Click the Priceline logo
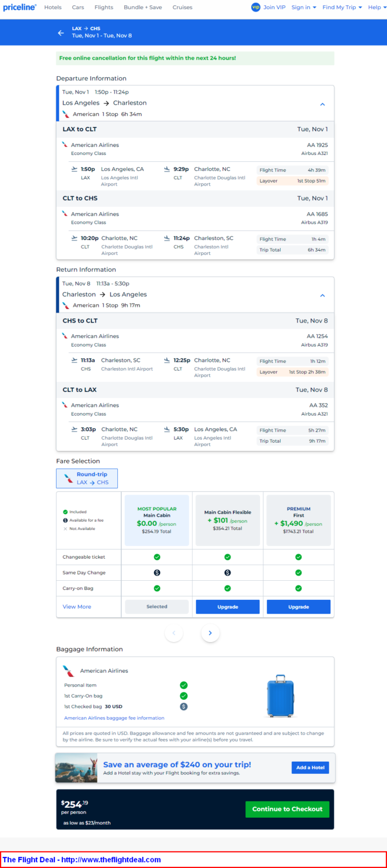Image resolution: width=387 pixels, height=868 pixels. pyautogui.click(x=20, y=8)
